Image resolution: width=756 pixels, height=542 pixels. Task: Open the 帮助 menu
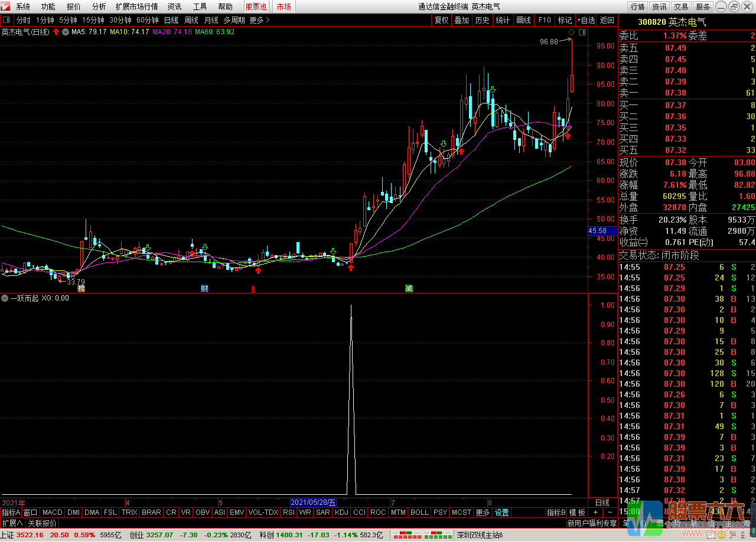pos(226,7)
